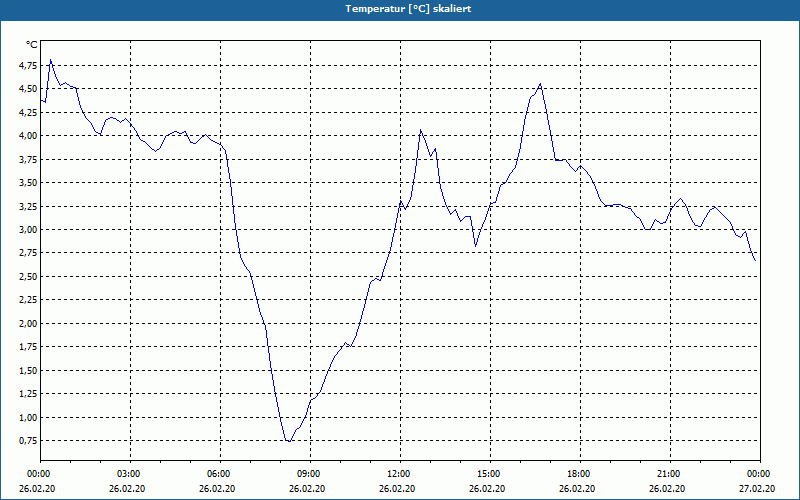Click the 3,75 y-axis value
Screen dimensions: 800x500
(x=29, y=159)
